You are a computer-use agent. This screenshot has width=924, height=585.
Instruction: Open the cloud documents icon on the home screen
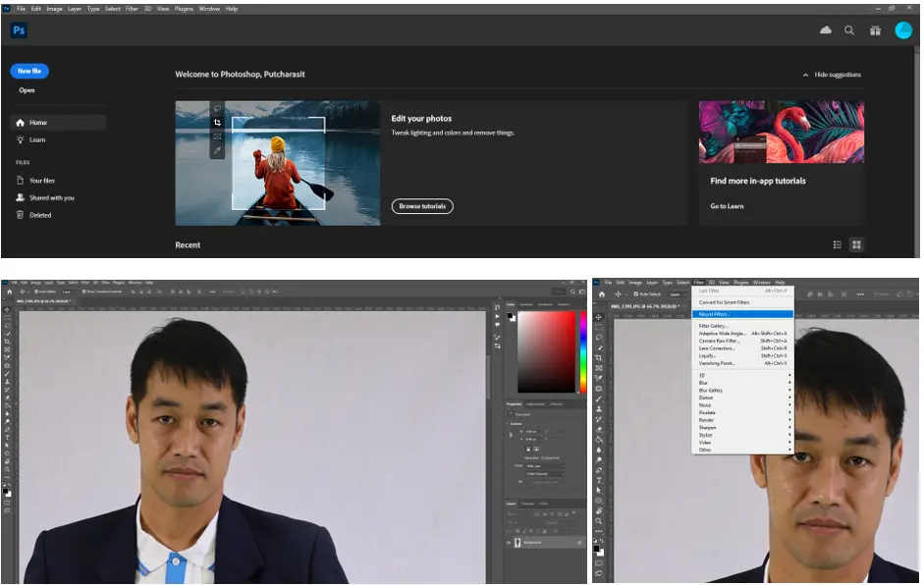pos(826,30)
